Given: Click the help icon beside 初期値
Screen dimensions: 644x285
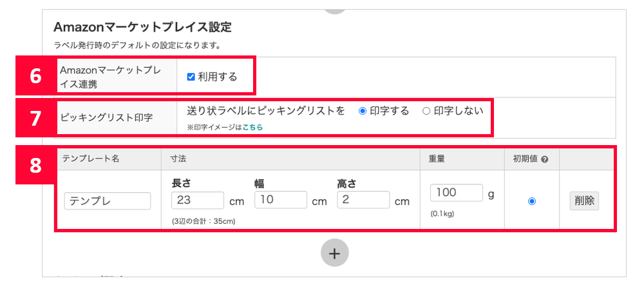Looking at the screenshot, I should pos(545,159).
